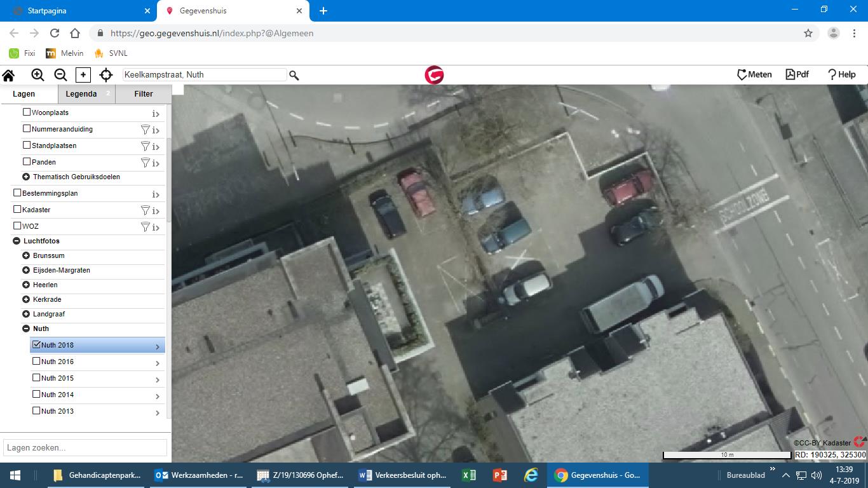Open the Filter tab
Viewport: 868px width, 488px height.
(144, 94)
